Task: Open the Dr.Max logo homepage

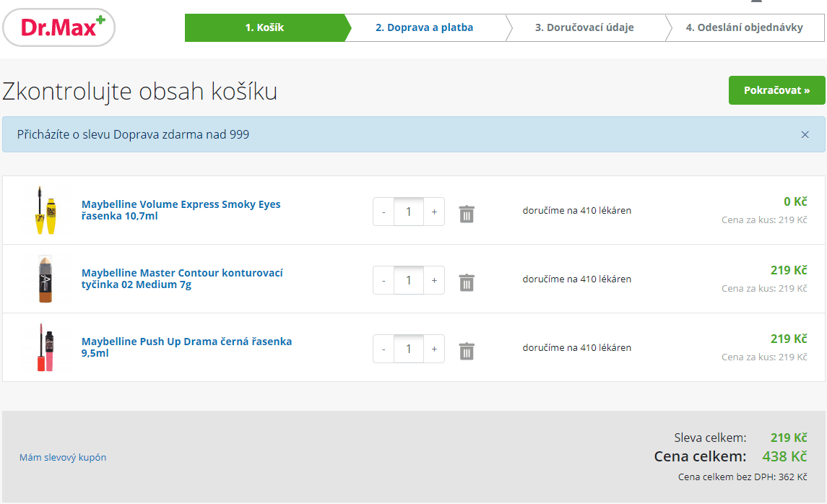Action: (x=59, y=28)
